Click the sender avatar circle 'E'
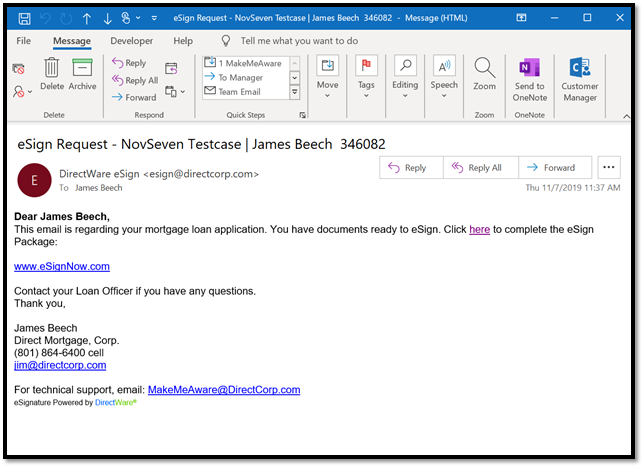The width and height of the screenshot is (644, 468). tap(34, 180)
